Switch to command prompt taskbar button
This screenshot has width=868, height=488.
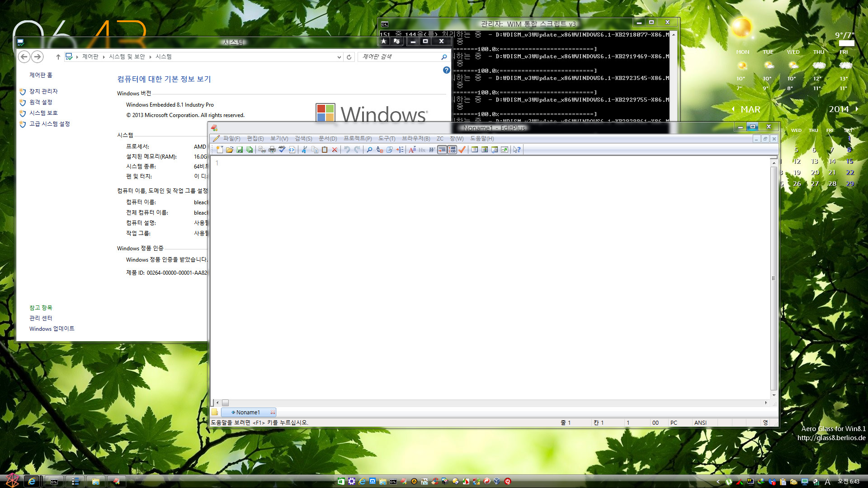point(54,482)
